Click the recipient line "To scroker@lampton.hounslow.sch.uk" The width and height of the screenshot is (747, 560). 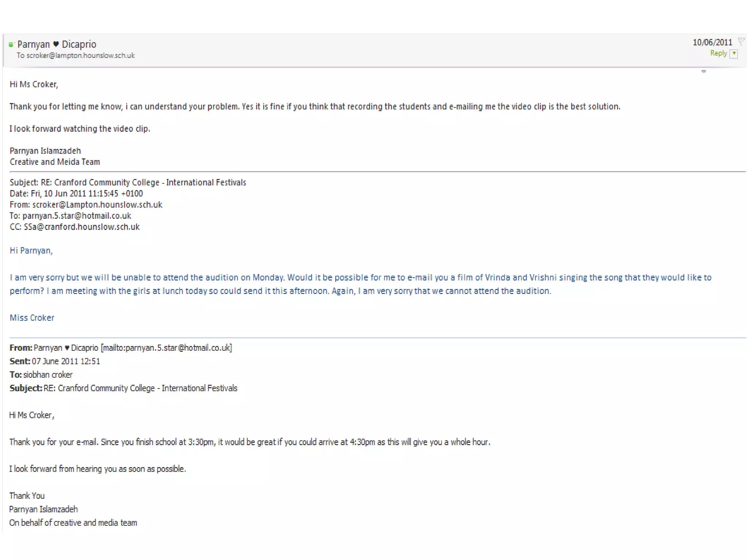[x=76, y=55]
